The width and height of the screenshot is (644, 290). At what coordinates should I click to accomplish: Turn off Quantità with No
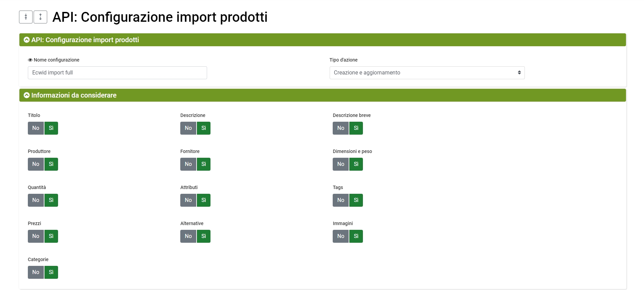(36, 200)
